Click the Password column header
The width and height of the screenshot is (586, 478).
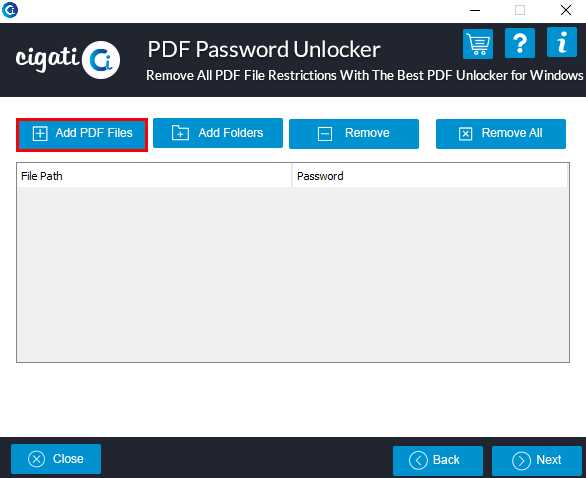tap(430, 176)
